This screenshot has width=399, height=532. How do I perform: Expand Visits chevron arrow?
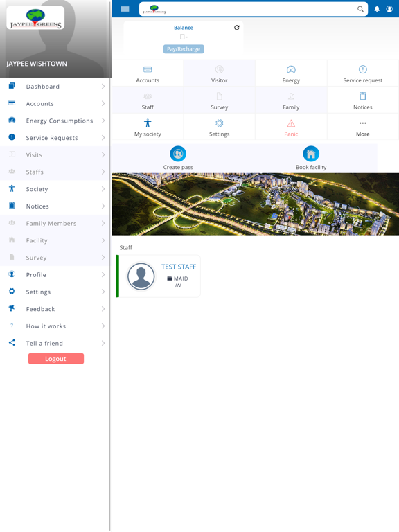coord(103,154)
